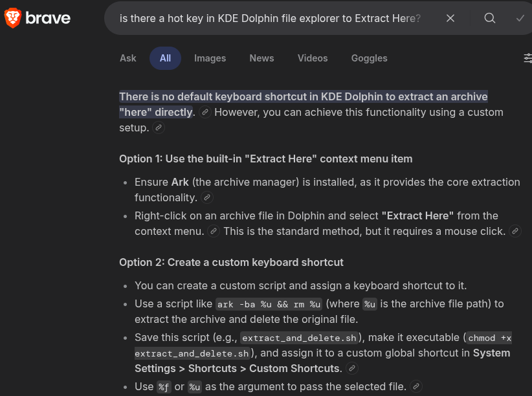The image size is (532, 396).
Task: Switch to the Goggles tab
Action: pyautogui.click(x=369, y=58)
